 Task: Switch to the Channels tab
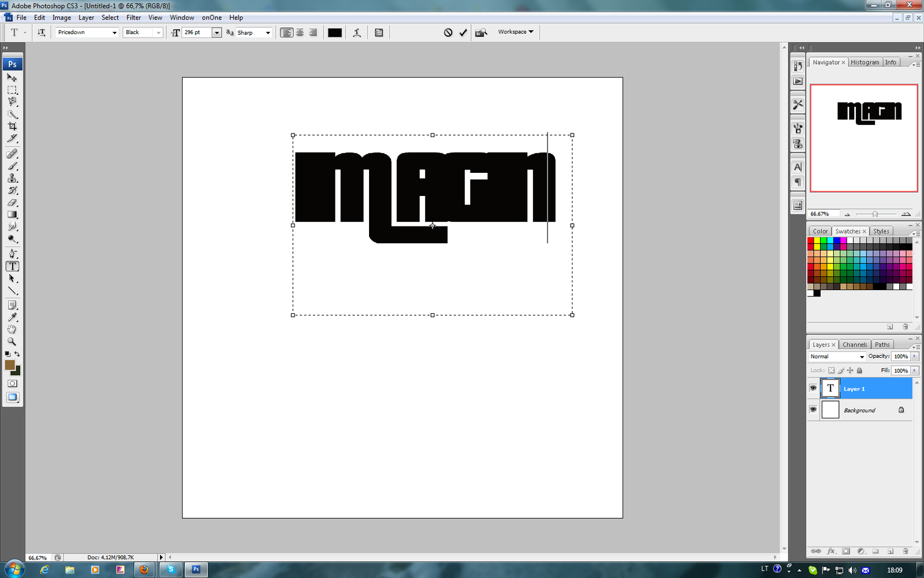pos(854,344)
